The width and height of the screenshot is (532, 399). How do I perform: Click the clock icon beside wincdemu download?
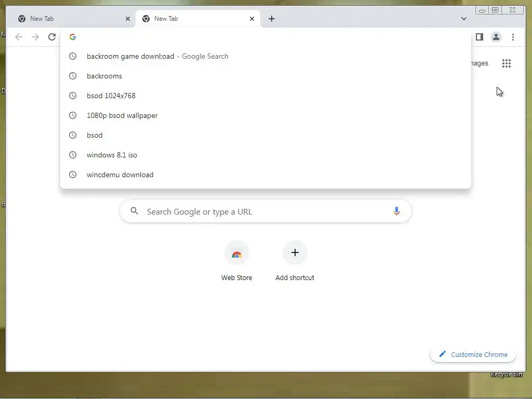click(x=73, y=175)
